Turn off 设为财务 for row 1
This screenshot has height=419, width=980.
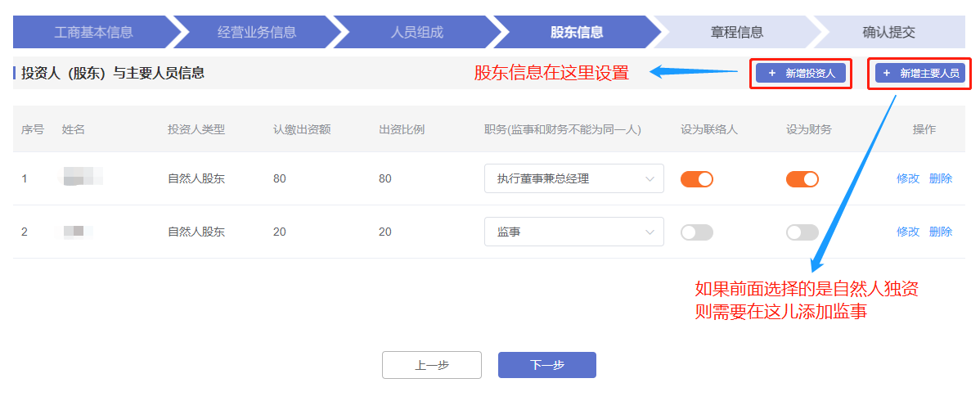[802, 179]
